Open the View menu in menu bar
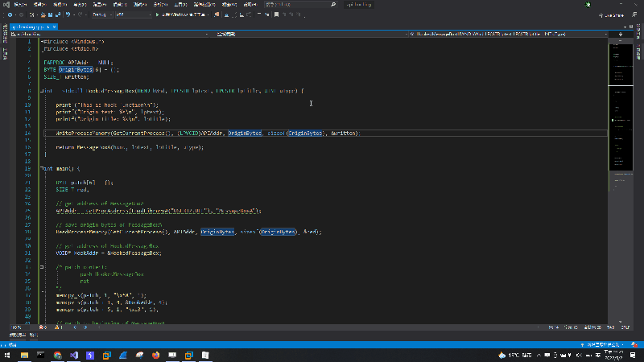 60,5
